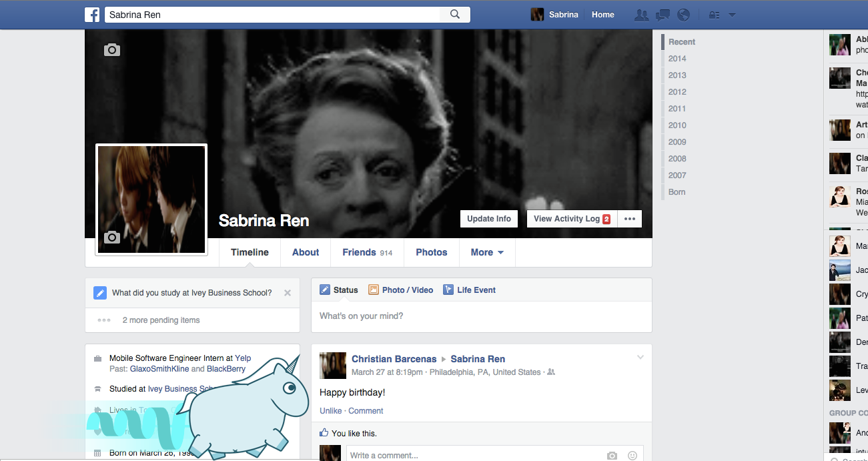Jump to 2013 in timeline navigator
Viewport: 868px width, 461px height.
(677, 75)
